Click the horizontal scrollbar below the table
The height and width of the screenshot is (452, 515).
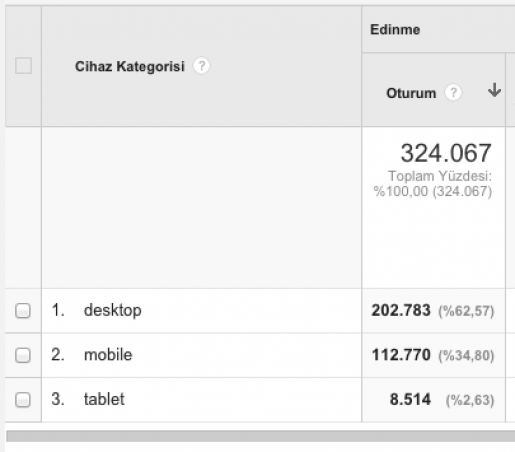click(261, 436)
